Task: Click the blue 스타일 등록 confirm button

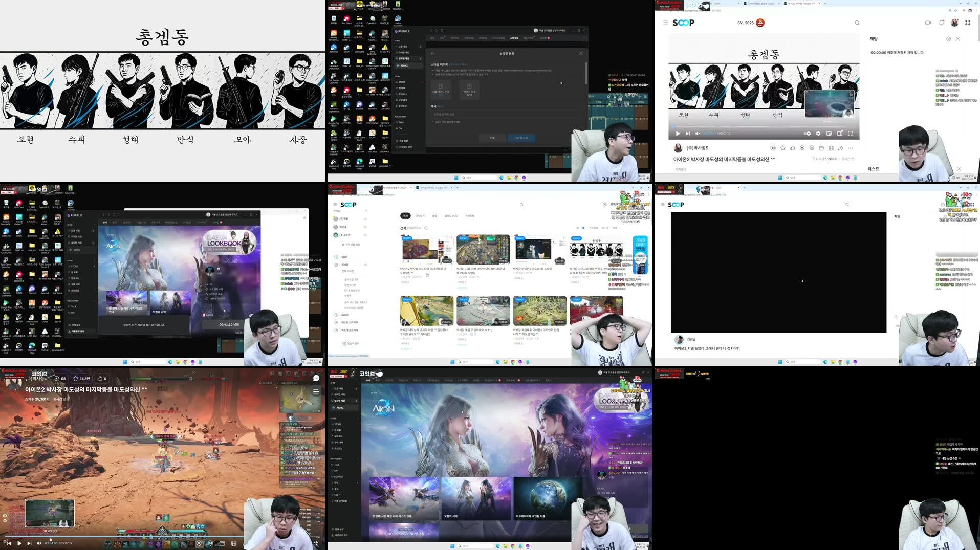Action: [x=521, y=138]
